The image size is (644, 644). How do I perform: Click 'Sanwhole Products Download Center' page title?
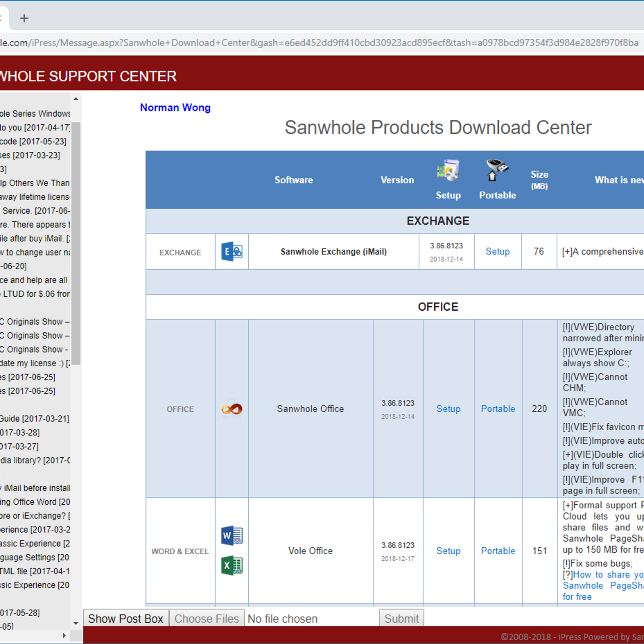click(x=438, y=128)
